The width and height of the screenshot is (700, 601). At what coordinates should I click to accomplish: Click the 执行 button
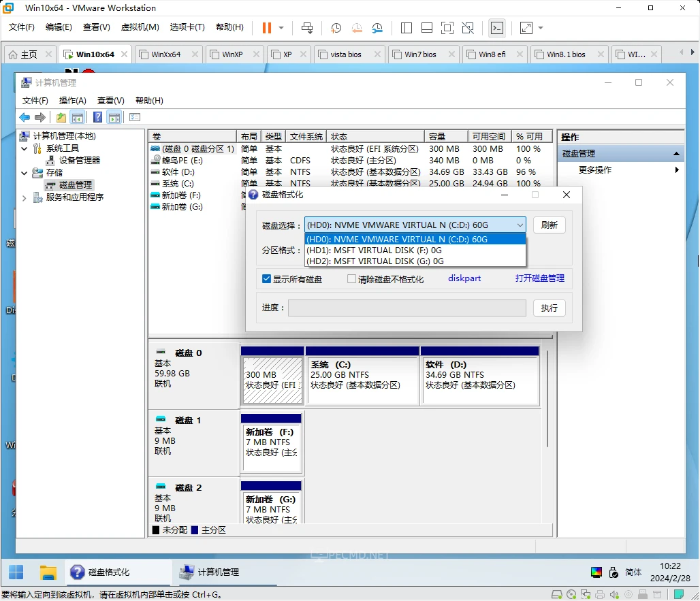click(549, 308)
